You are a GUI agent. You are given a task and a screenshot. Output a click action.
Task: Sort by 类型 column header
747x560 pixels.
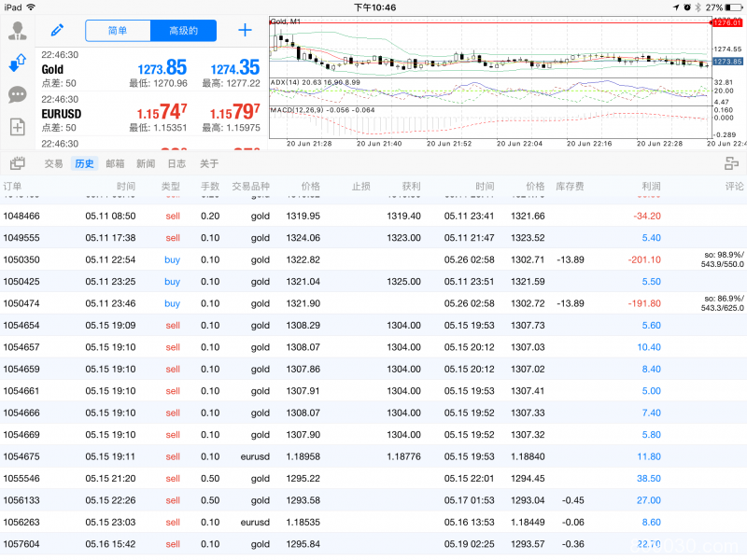tap(171, 186)
